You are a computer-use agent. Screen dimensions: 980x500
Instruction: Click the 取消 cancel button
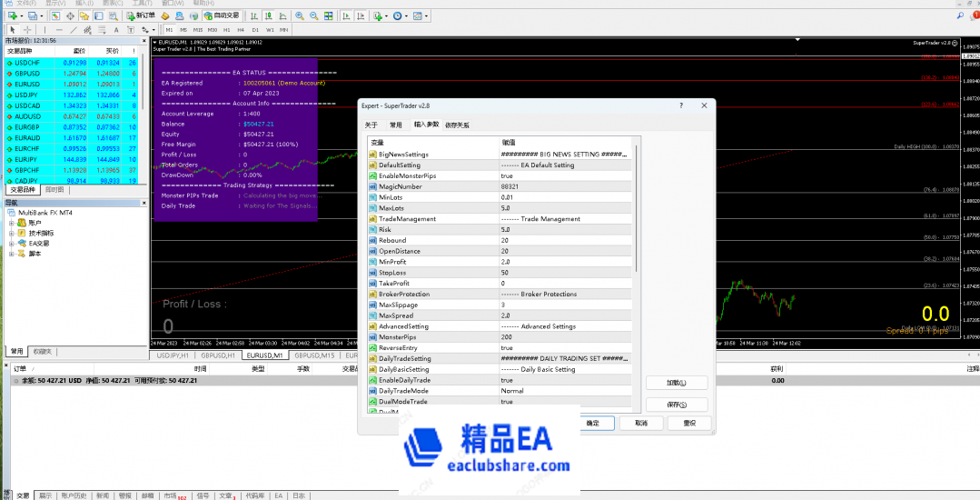coord(641,423)
